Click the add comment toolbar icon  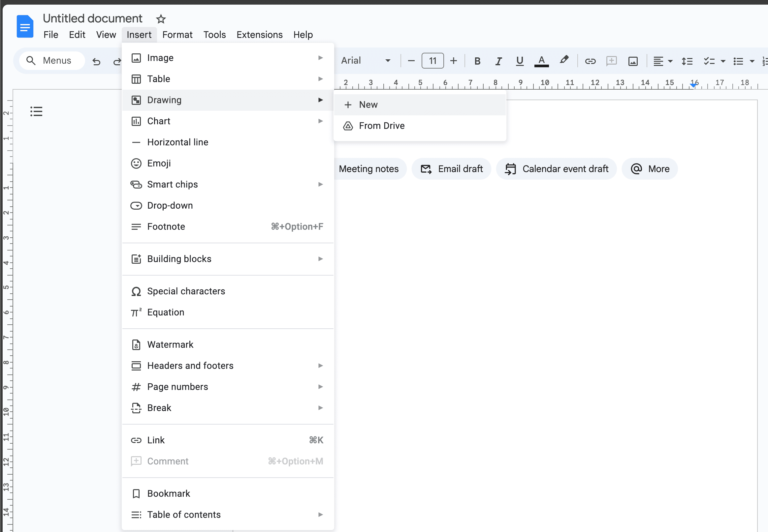pyautogui.click(x=611, y=61)
